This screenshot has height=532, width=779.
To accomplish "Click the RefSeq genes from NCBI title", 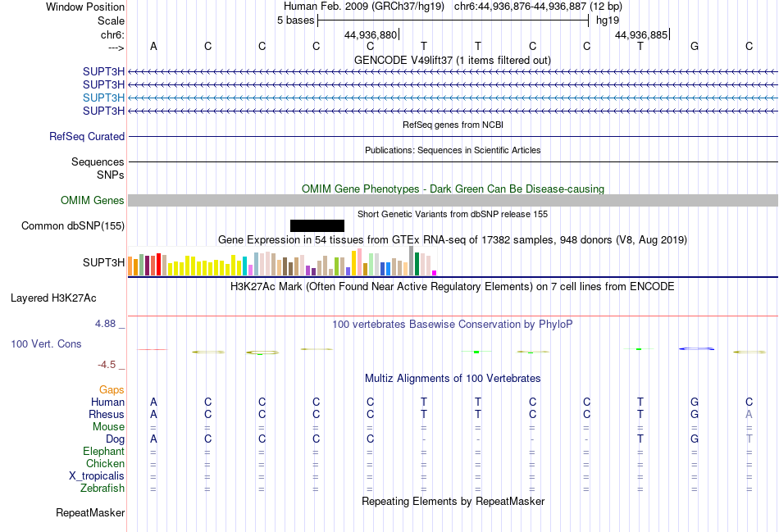I will (453, 125).
